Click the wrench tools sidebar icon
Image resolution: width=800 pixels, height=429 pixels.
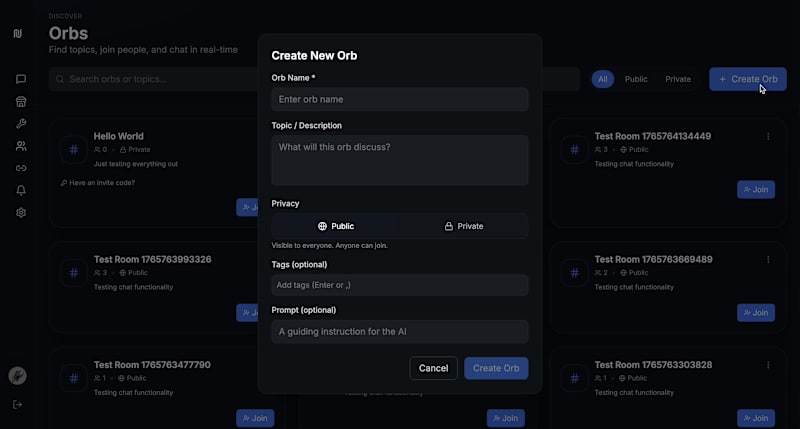(21, 124)
